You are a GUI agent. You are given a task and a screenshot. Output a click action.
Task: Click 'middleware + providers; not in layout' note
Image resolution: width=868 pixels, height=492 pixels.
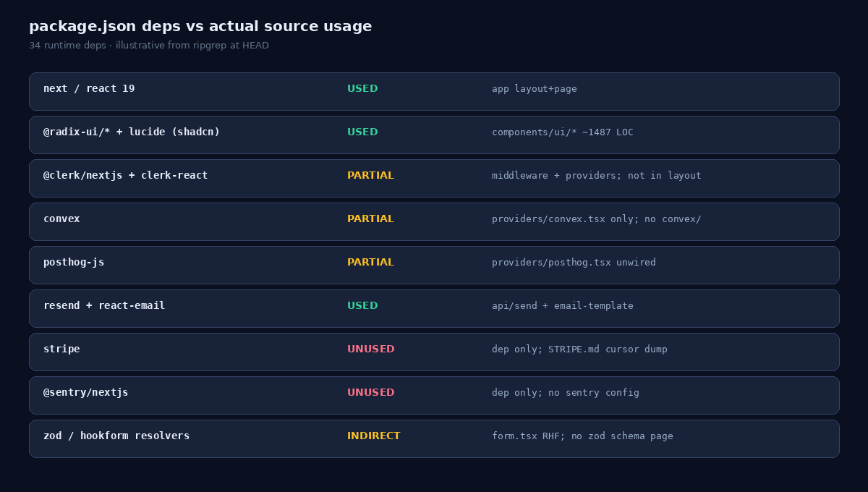(x=597, y=176)
